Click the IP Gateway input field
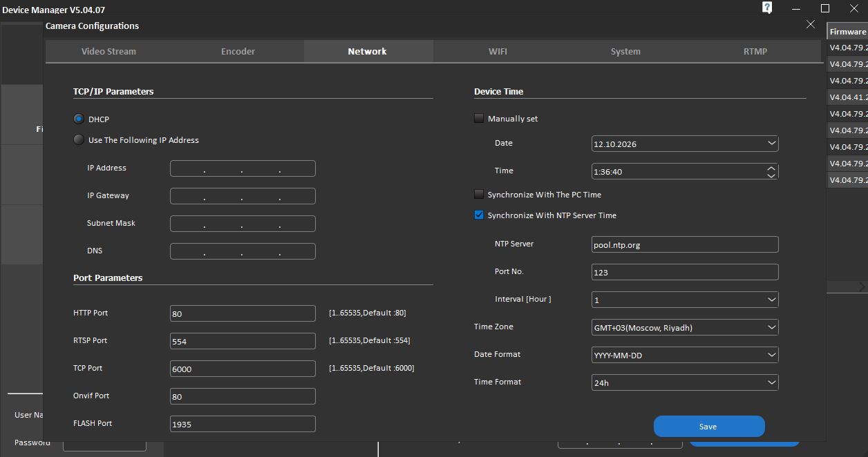The width and height of the screenshot is (868, 457). 243,196
